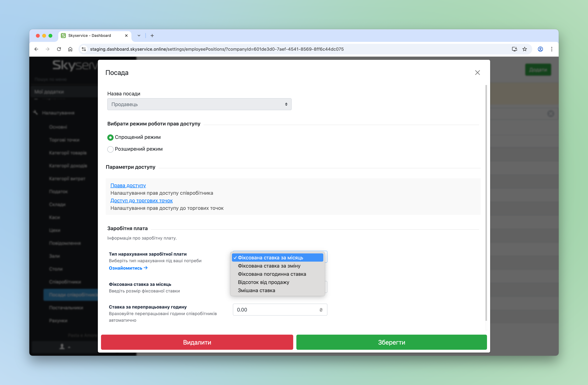Select Розширений режим radio button
Image resolution: width=588 pixels, height=385 pixels.
pyautogui.click(x=110, y=149)
